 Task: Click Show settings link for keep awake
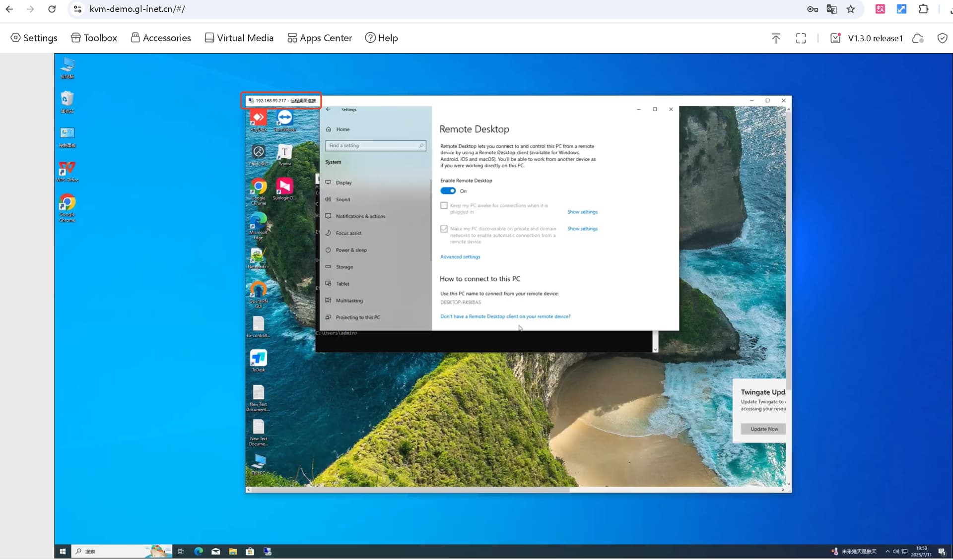point(582,212)
